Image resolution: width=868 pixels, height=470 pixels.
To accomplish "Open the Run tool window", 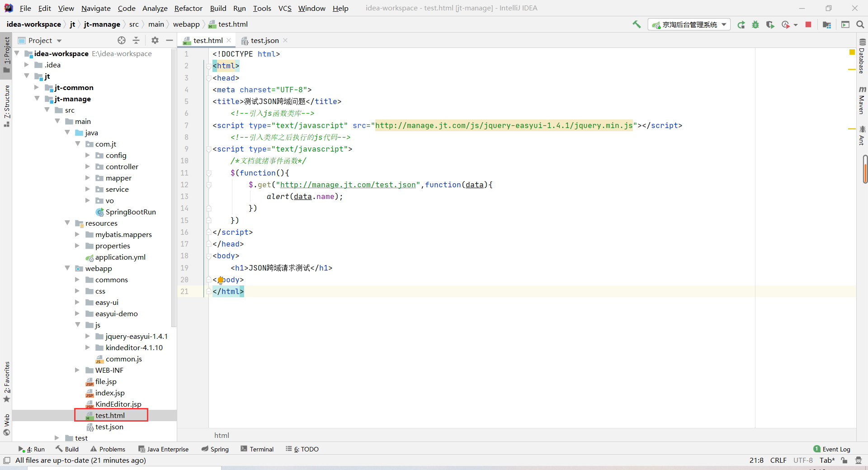I will 32,449.
